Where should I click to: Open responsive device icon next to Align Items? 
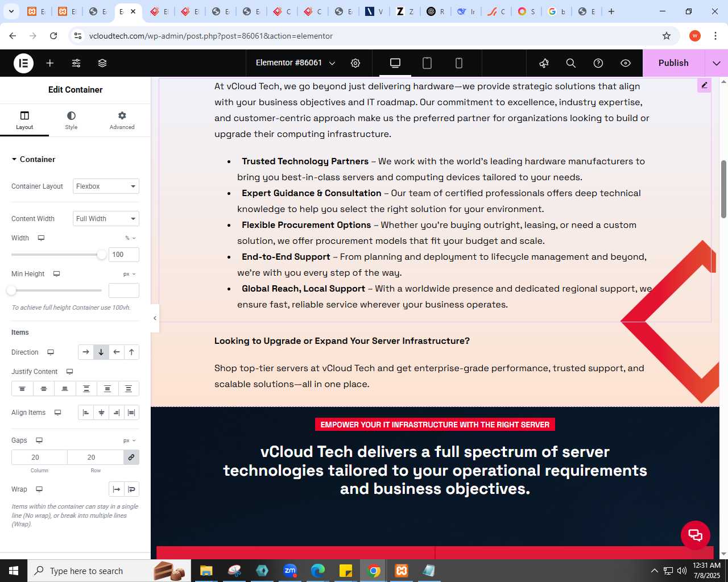[57, 413]
